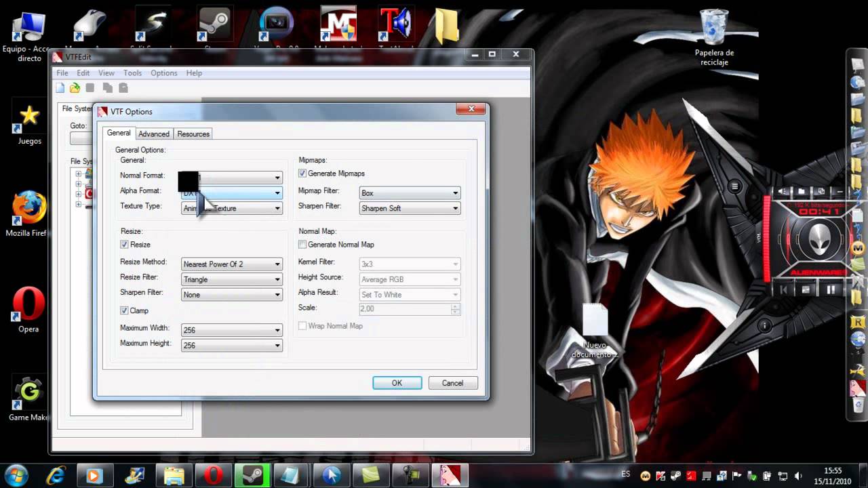Open the Edit menu in VTFEdit

[x=83, y=73]
